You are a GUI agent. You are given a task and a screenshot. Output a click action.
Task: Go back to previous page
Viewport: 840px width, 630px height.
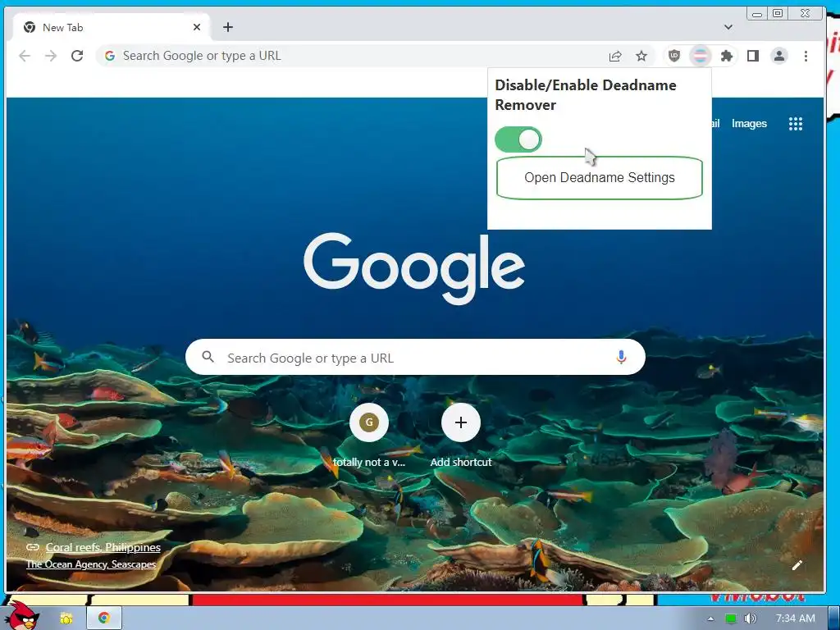25,56
